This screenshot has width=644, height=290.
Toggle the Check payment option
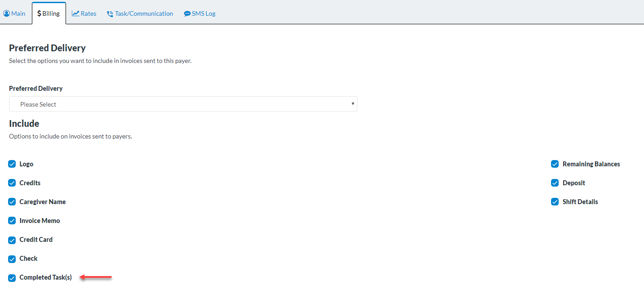click(12, 259)
